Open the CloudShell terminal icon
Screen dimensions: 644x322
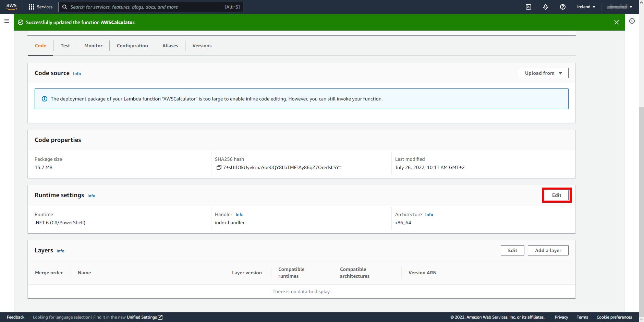pyautogui.click(x=528, y=7)
